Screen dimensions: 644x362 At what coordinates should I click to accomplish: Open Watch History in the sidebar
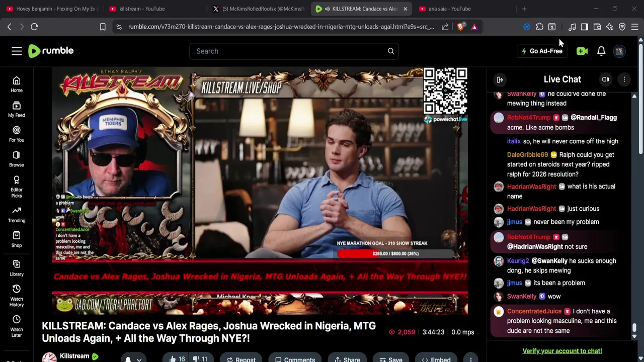pyautogui.click(x=17, y=296)
